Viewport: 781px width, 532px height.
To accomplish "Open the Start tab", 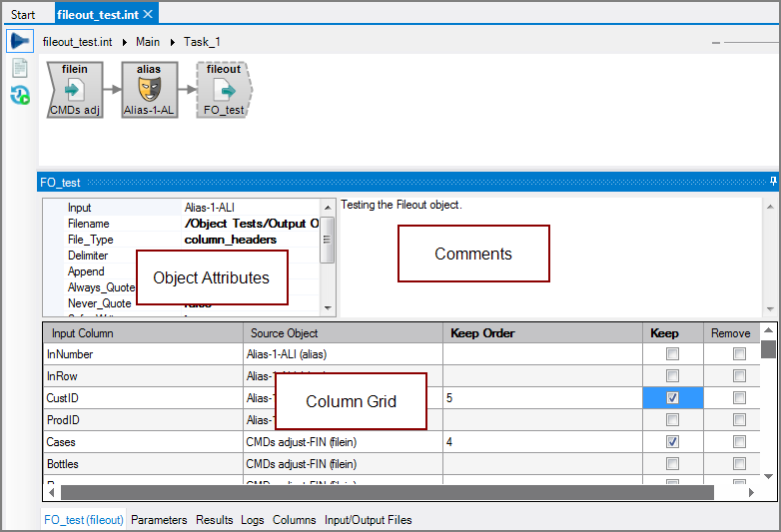I will [22, 14].
